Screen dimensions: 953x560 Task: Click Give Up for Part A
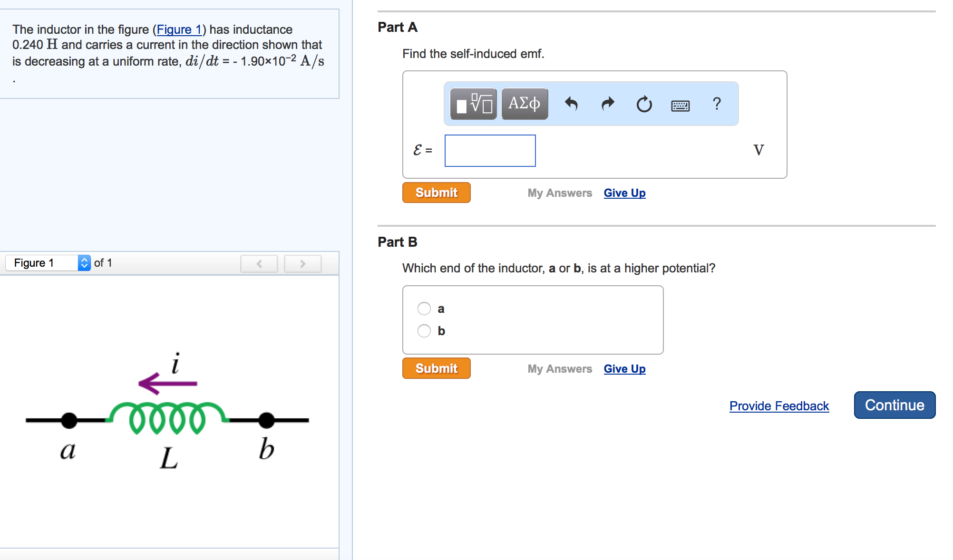coord(624,193)
